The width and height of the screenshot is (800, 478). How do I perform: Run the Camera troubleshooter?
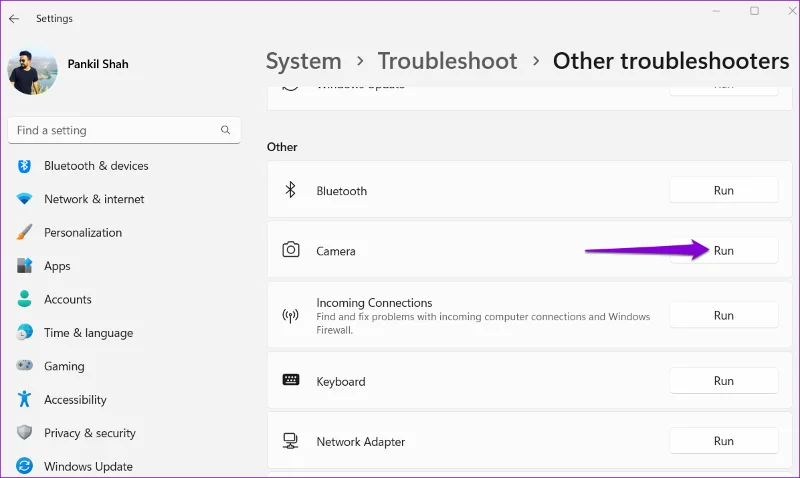tap(723, 250)
